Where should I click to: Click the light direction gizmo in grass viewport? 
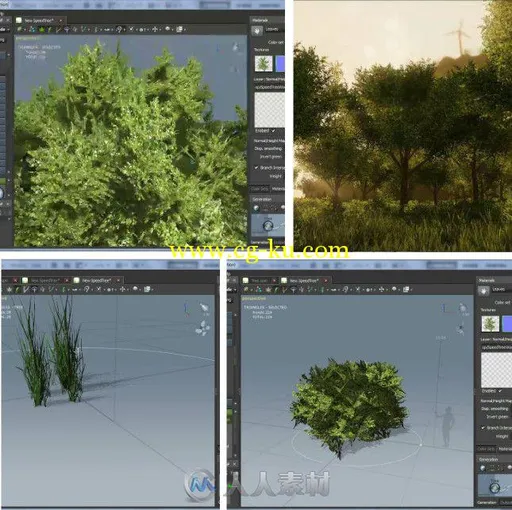tap(204, 307)
